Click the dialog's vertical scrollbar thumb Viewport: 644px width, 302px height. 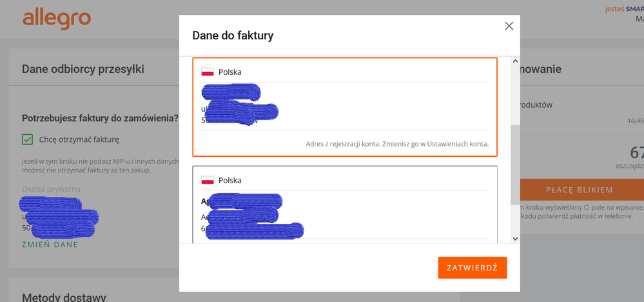[516, 165]
